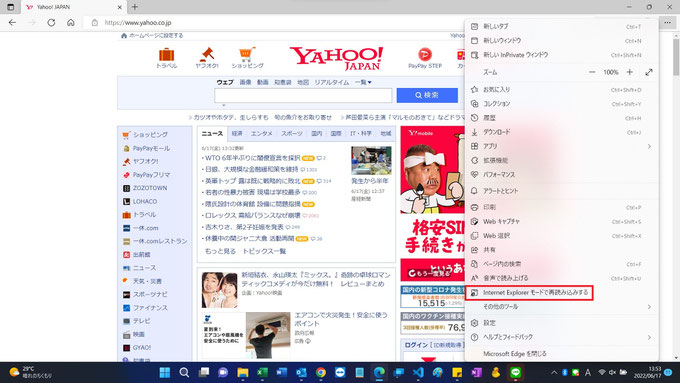Select the IT・科学 news tab
This screenshot has height=383, width=680.
[361, 134]
